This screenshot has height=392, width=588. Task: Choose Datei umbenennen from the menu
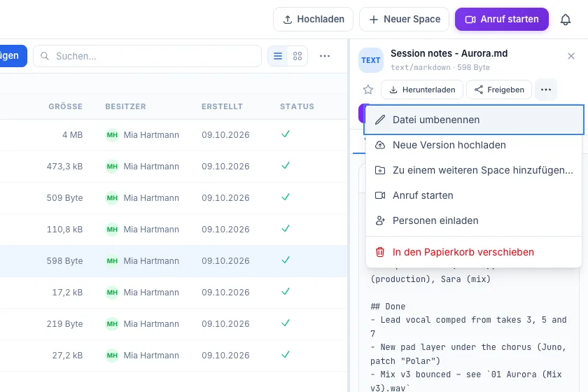[474, 120]
